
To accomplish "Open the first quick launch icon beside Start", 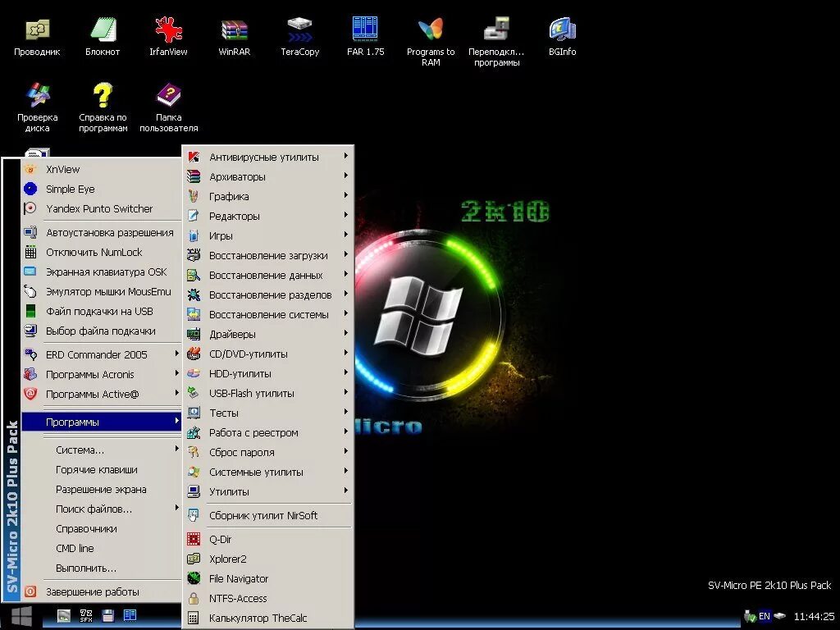I will (x=64, y=615).
